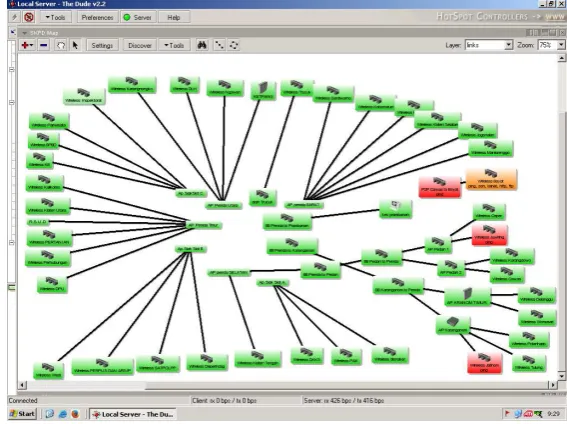The height and width of the screenshot is (424, 567).
Task: Open the main Tools menu
Action: 55,17
